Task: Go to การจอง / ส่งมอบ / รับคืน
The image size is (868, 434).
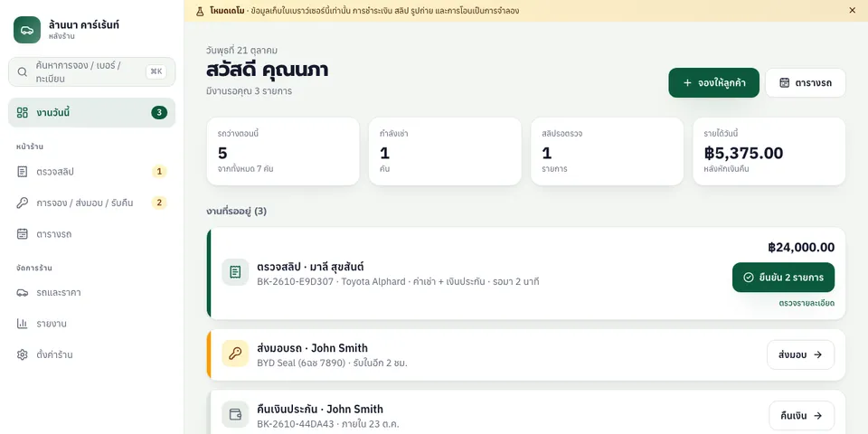Action: pyautogui.click(x=92, y=203)
